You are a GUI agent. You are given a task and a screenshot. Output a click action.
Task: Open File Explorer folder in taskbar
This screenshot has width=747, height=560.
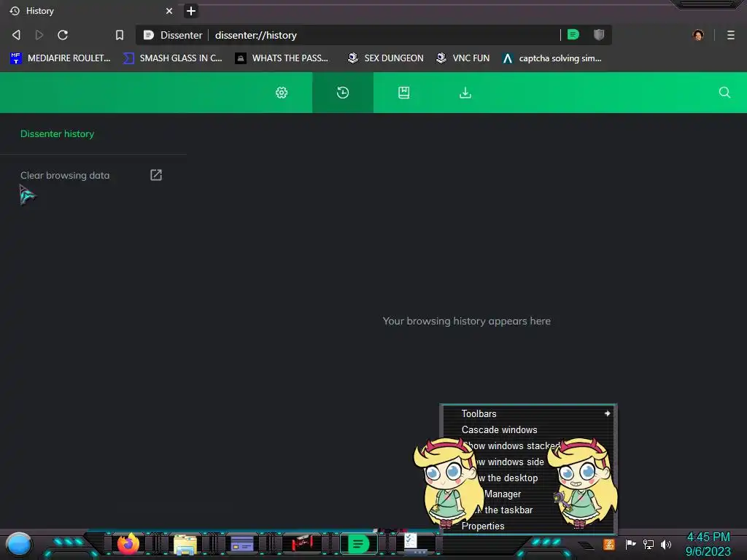[185, 544]
